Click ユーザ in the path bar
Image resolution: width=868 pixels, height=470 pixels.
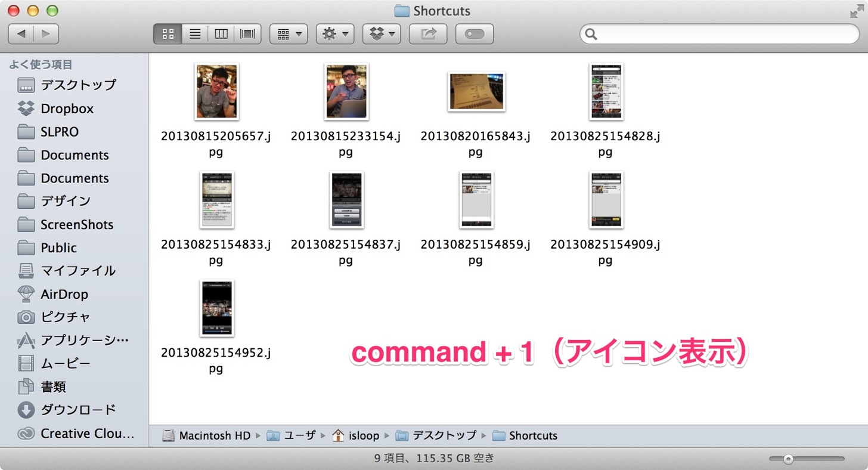tap(291, 435)
